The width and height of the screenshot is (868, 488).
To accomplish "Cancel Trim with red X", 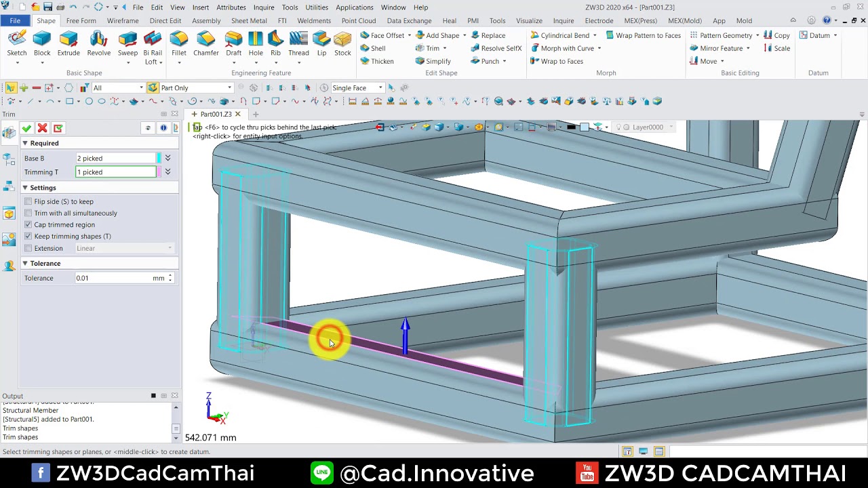I will [42, 128].
